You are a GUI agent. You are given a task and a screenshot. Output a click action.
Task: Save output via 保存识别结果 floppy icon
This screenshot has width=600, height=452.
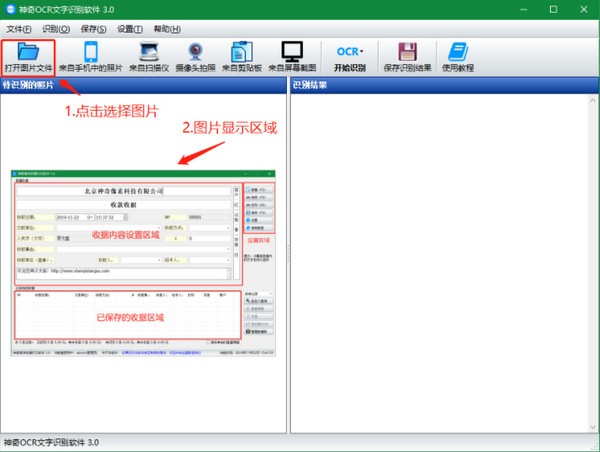tap(406, 50)
